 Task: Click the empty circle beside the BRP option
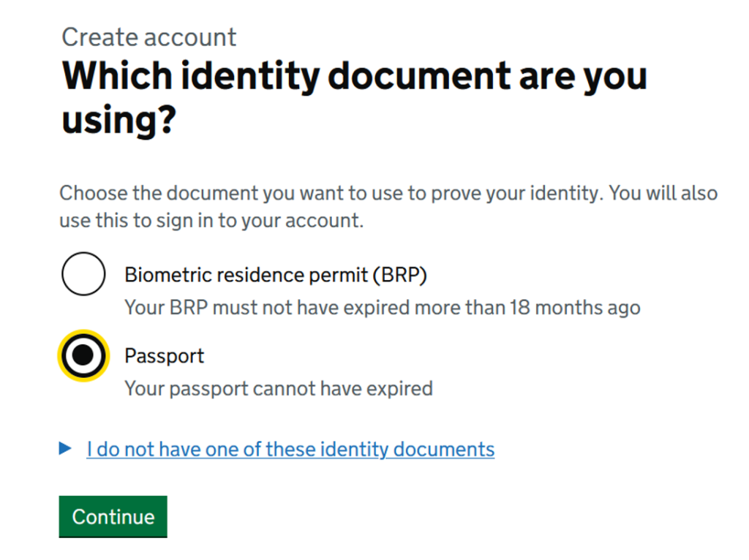point(83,274)
